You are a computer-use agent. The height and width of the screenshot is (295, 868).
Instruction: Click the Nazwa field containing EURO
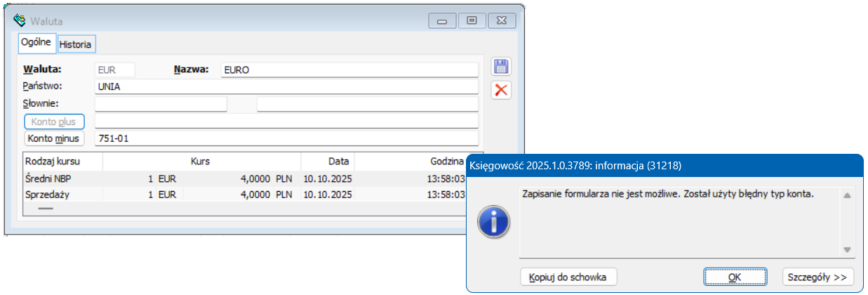point(349,70)
